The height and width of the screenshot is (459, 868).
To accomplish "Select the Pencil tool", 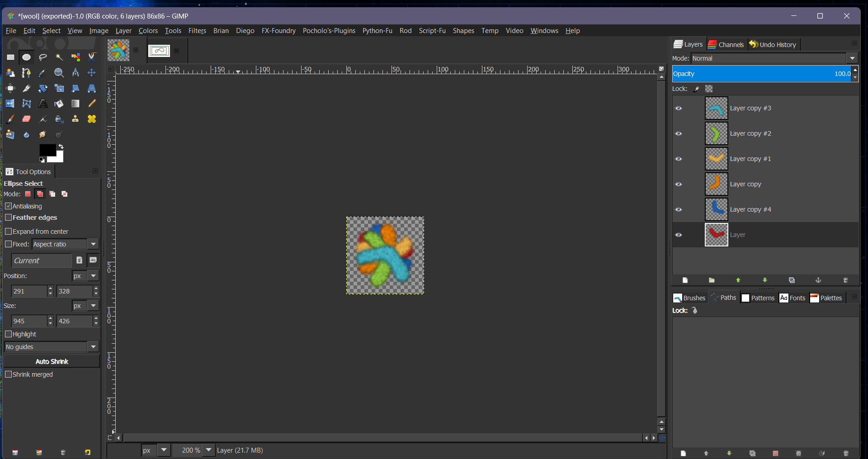I will [x=92, y=104].
